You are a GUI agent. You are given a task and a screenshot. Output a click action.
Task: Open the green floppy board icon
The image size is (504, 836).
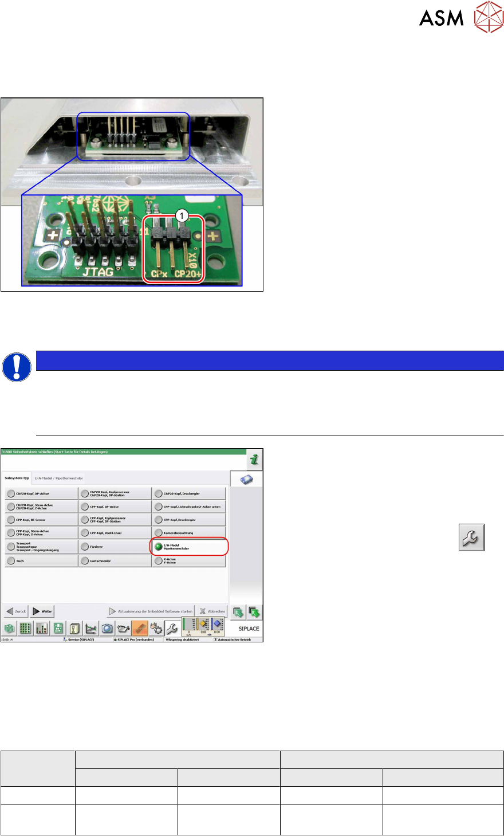coord(58,628)
